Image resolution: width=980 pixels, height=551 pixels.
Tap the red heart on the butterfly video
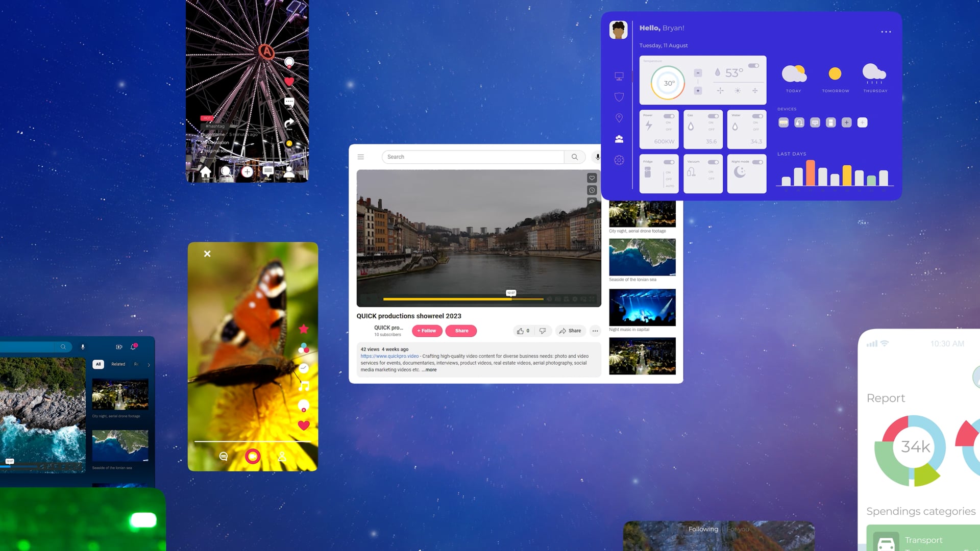[x=304, y=425]
